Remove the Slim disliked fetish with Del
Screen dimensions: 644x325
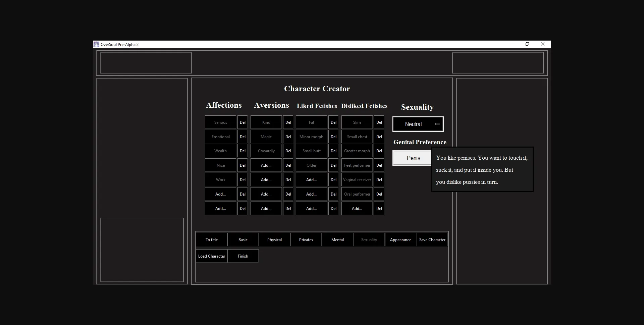pos(379,122)
